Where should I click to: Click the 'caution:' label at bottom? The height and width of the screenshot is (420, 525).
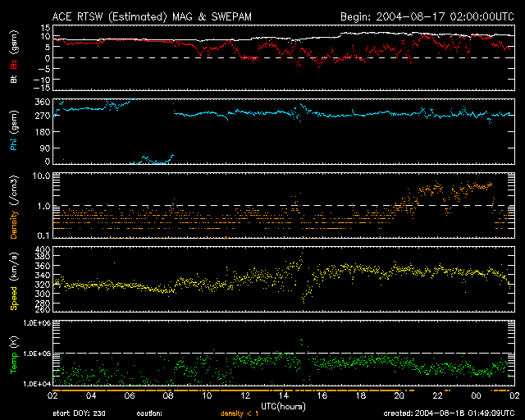click(149, 414)
